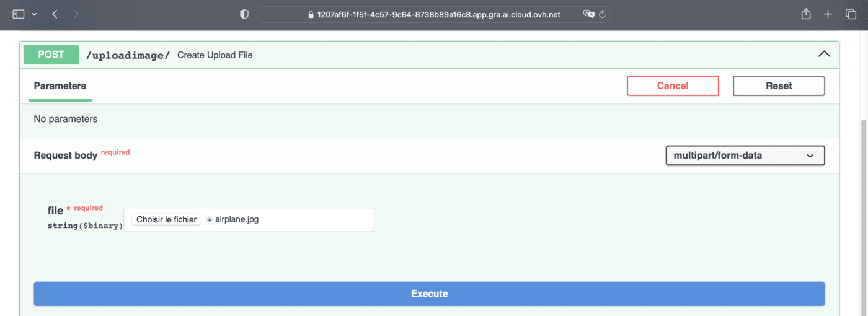Click the URL address bar
Image resolution: width=868 pixels, height=316 pixels.
(x=434, y=14)
